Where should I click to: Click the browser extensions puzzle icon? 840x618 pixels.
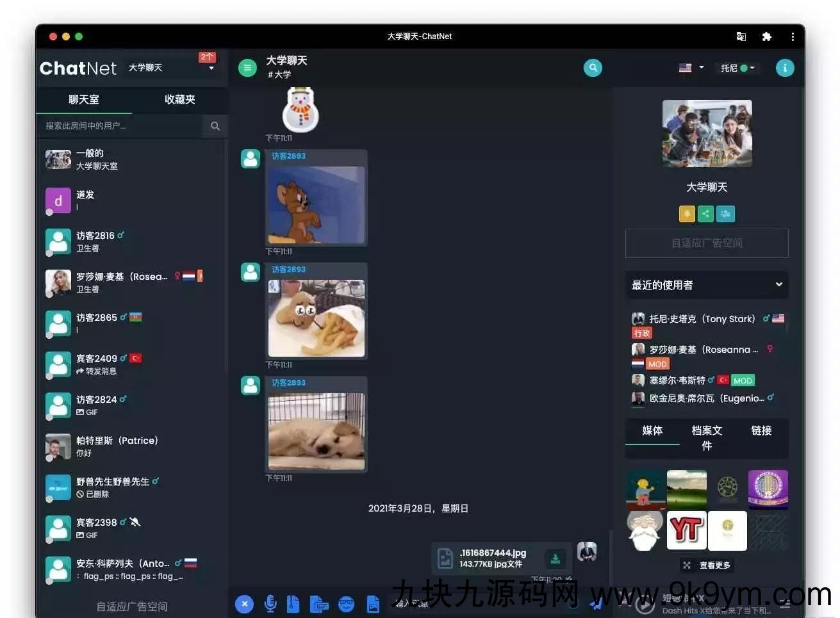[766, 37]
